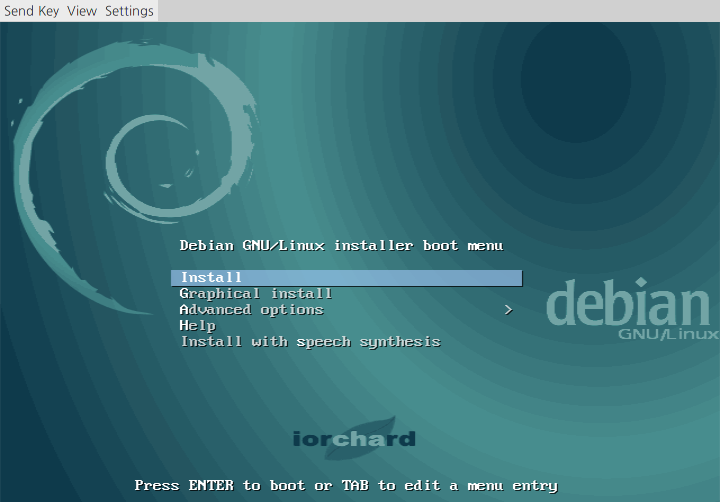Pick Install with speech synthesis
Screen dimensions: 720x502
coord(309,341)
